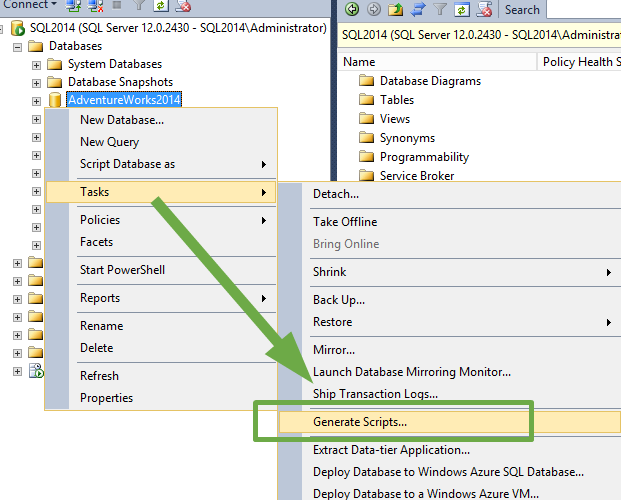621x500 pixels.
Task: Open the Connect dropdown in Object Explorer
Action: [30, 5]
